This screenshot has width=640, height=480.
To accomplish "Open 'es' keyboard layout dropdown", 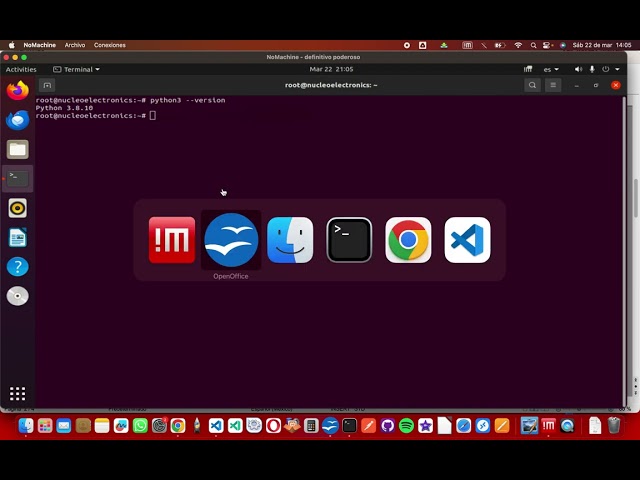I will click(x=551, y=69).
